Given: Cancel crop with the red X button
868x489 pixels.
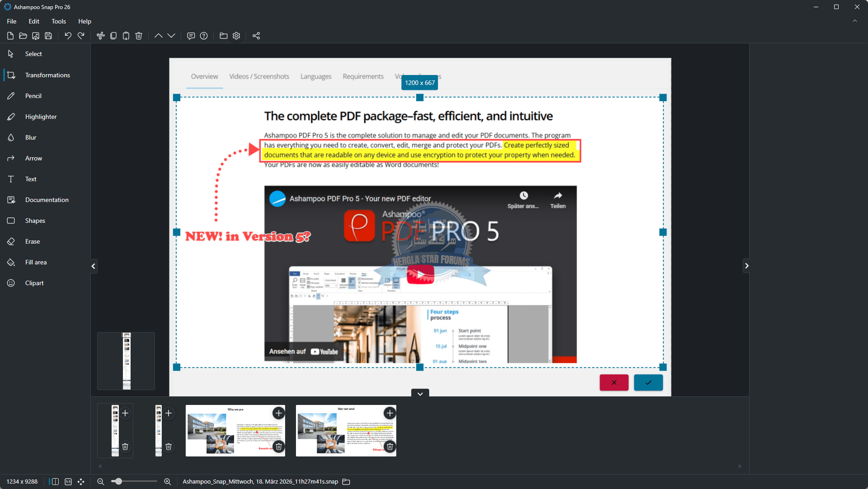Looking at the screenshot, I should [x=614, y=382].
